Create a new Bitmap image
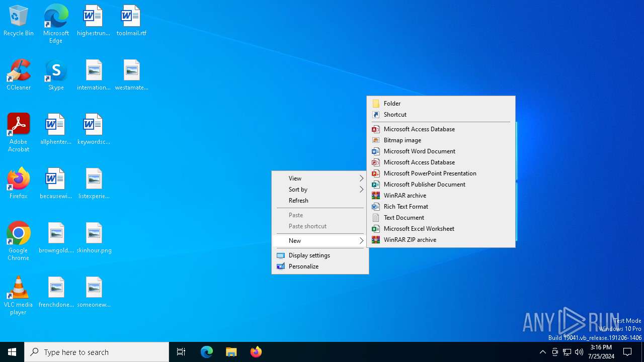The height and width of the screenshot is (362, 644). [x=441, y=140]
